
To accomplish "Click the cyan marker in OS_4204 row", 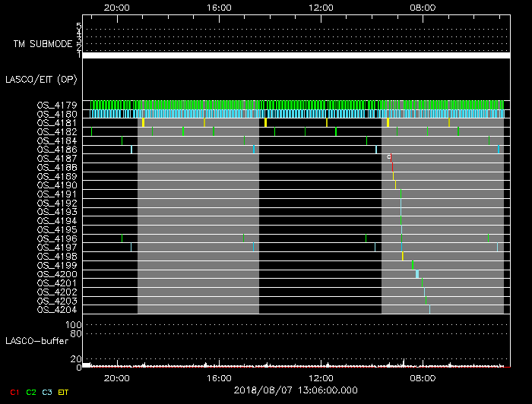I will (x=429, y=309).
